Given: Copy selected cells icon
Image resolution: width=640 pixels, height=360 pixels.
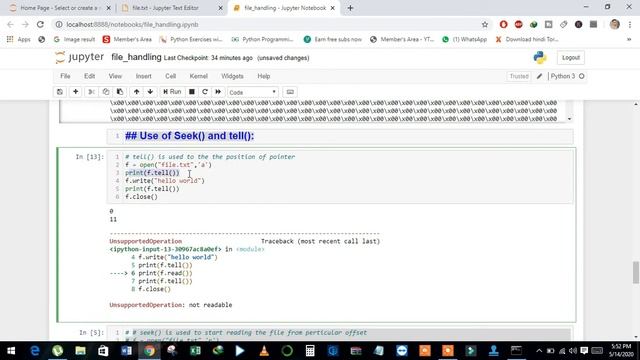Looking at the screenshot, I should tap(106, 92).
